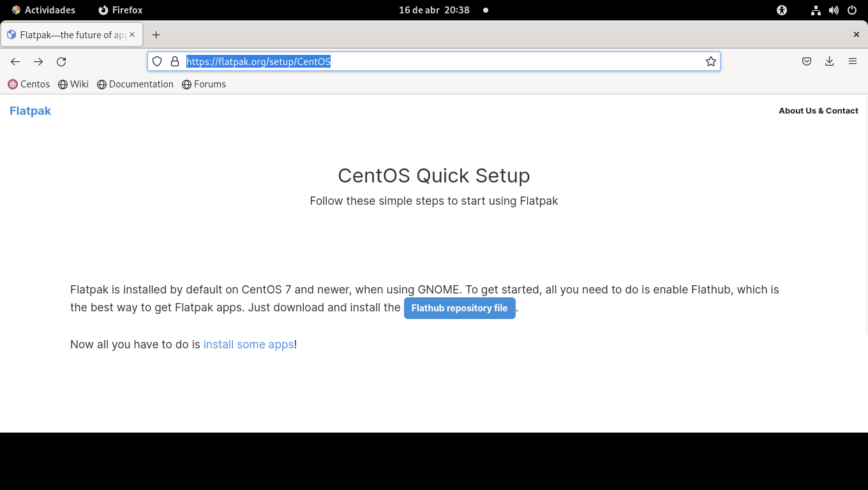Close the Flatpak tab
This screenshot has height=490, width=868.
coord(132,34)
